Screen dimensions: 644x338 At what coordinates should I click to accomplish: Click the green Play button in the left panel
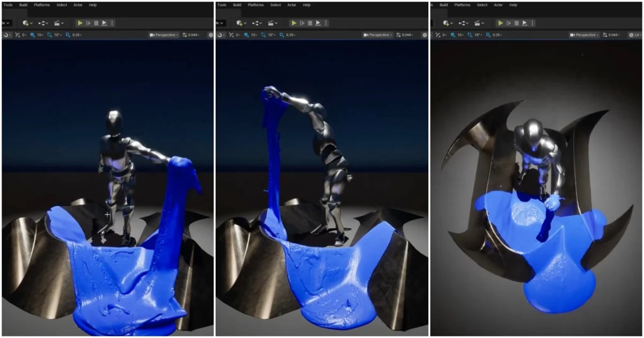(80, 23)
